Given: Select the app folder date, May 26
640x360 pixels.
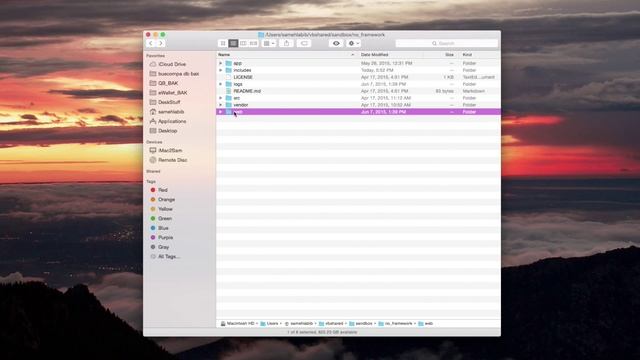Looking at the screenshot, I should [386, 63].
